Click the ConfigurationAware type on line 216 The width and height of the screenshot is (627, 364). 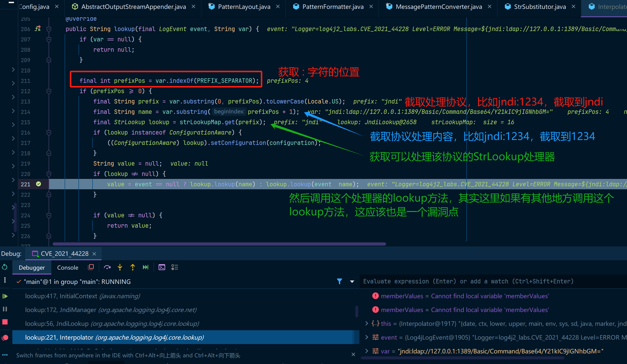tap(200, 133)
